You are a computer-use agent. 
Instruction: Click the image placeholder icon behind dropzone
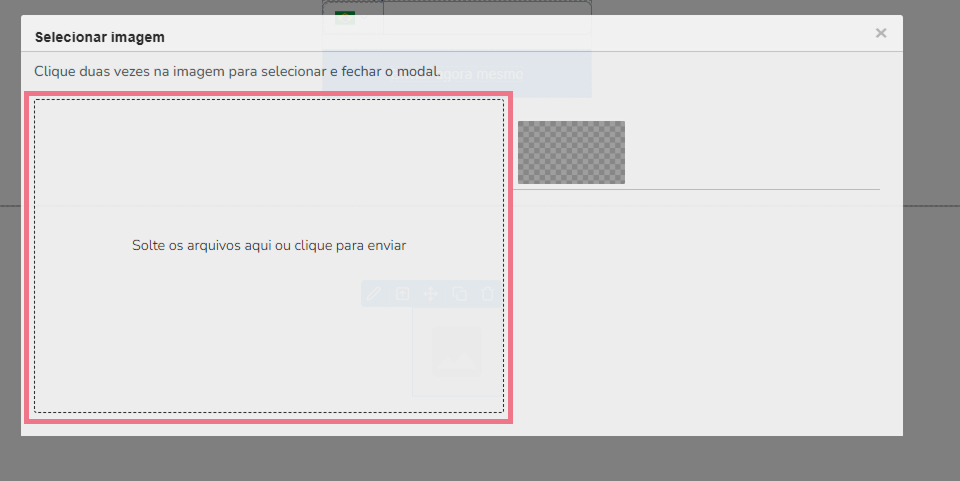[456, 352]
